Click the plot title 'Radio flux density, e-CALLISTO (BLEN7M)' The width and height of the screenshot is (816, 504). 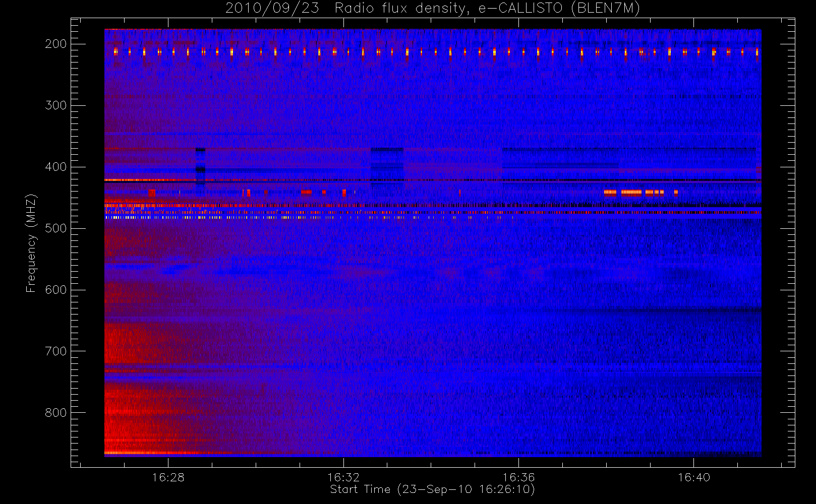pos(488,8)
